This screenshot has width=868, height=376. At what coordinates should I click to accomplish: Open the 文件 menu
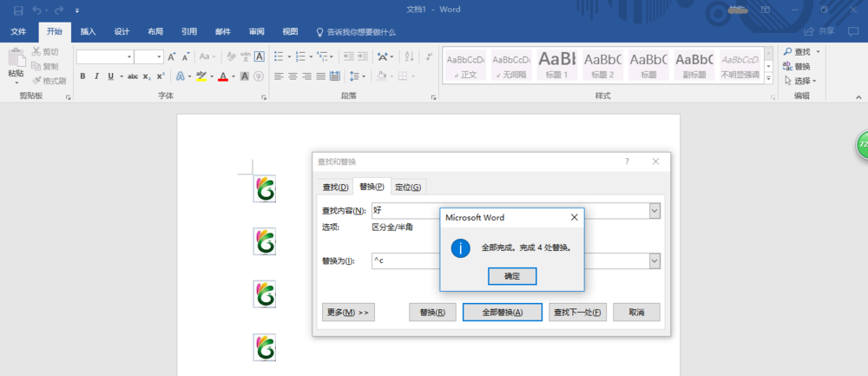click(18, 31)
